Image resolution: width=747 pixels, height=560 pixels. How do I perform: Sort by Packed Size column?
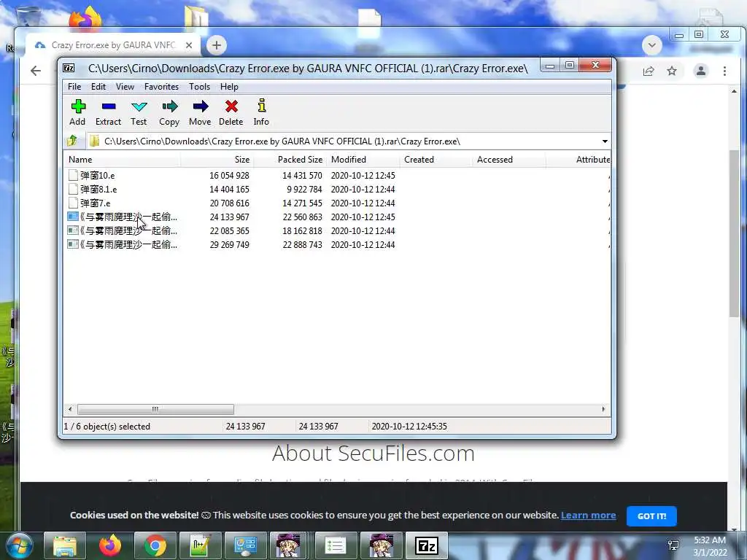point(290,160)
